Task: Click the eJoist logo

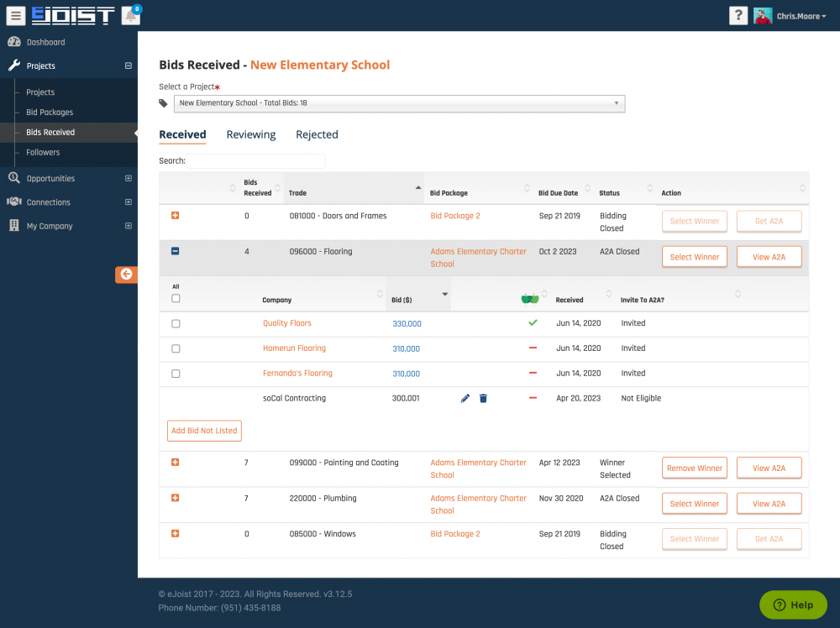Action: [73, 15]
